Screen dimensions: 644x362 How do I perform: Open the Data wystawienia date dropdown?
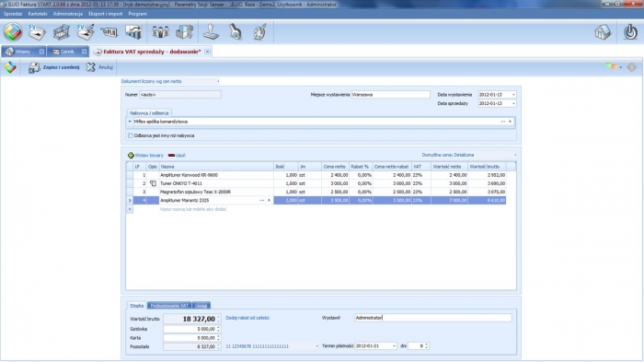[x=513, y=95]
